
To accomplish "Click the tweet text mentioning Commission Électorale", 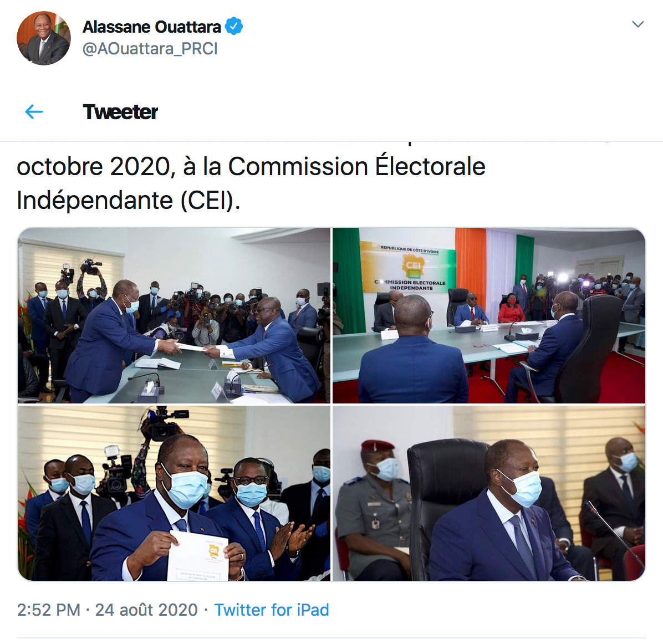I will click(251, 183).
